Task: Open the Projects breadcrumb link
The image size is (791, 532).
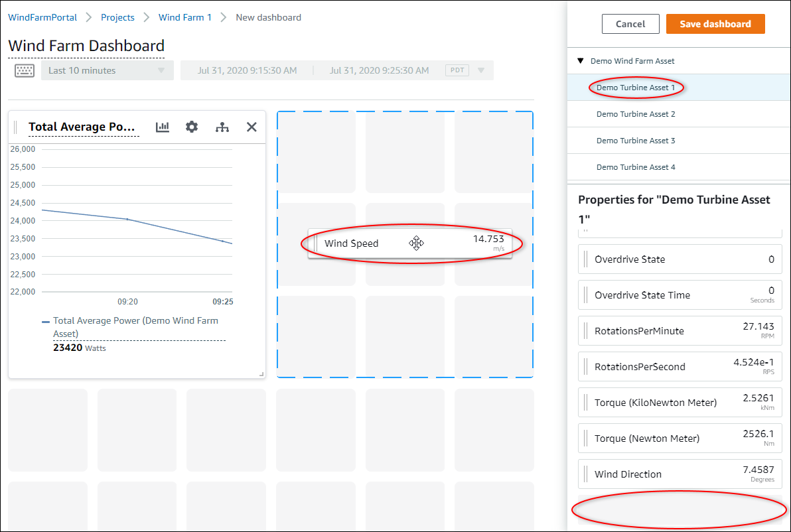Action: (117, 17)
